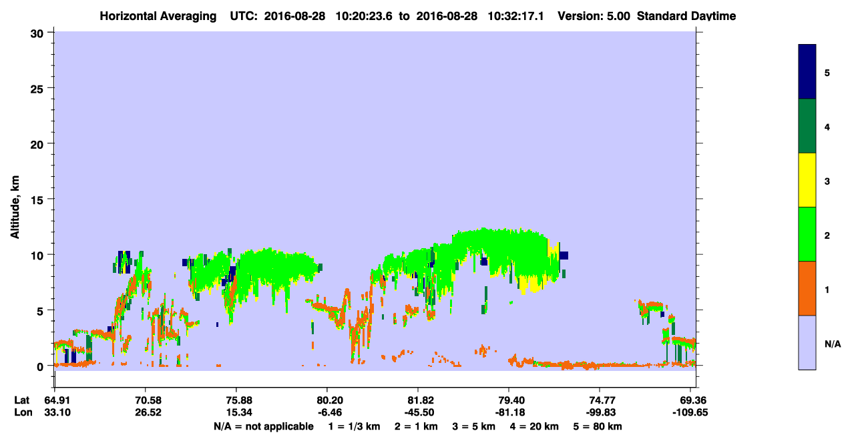Click the yellow colorbar segment labeled 3
This screenshot has height=445, width=868.
coord(807,180)
